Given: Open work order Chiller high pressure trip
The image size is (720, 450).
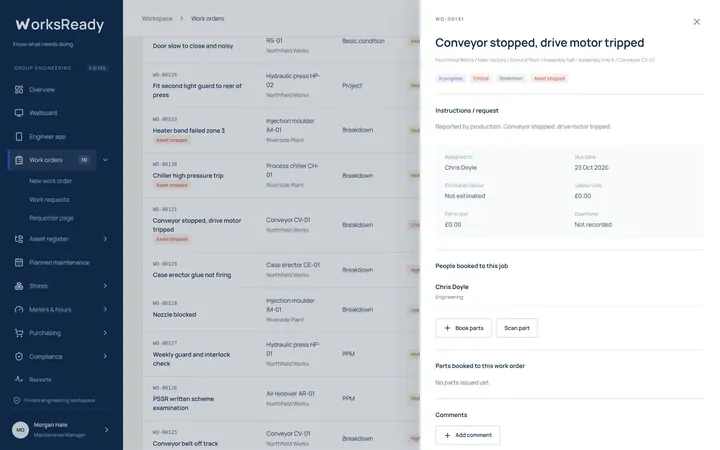Looking at the screenshot, I should [x=188, y=175].
